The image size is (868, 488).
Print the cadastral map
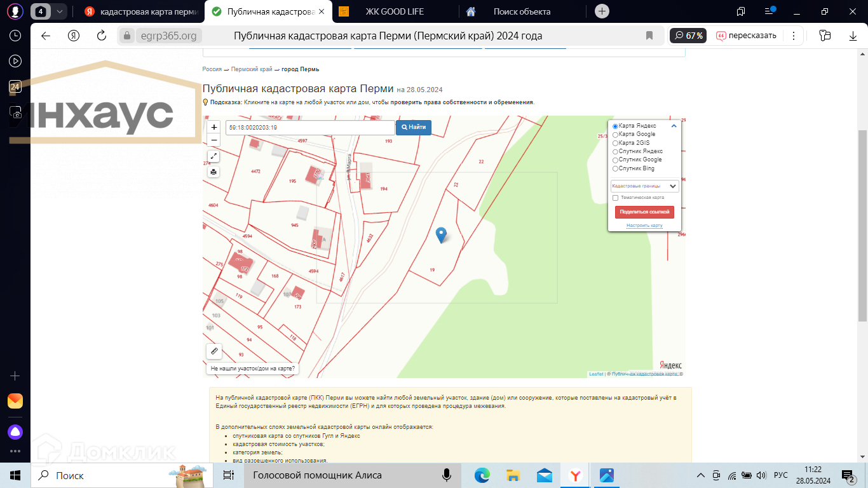tap(214, 172)
